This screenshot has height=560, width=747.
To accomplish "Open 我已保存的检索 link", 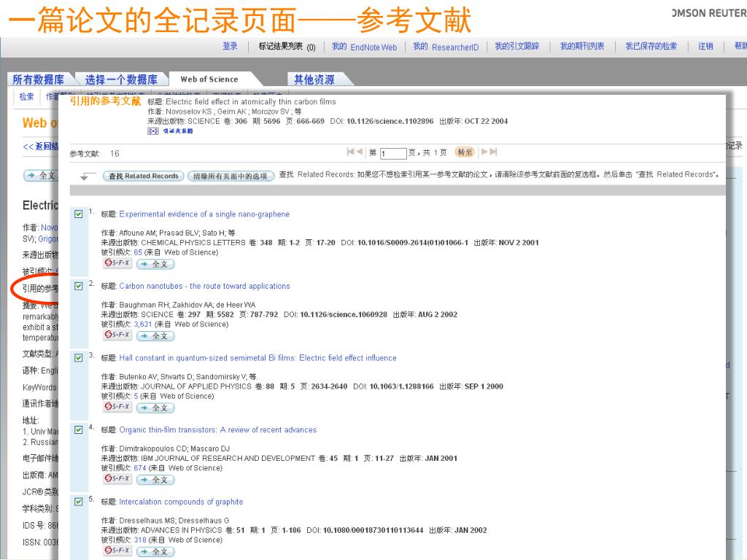I will (x=651, y=46).
